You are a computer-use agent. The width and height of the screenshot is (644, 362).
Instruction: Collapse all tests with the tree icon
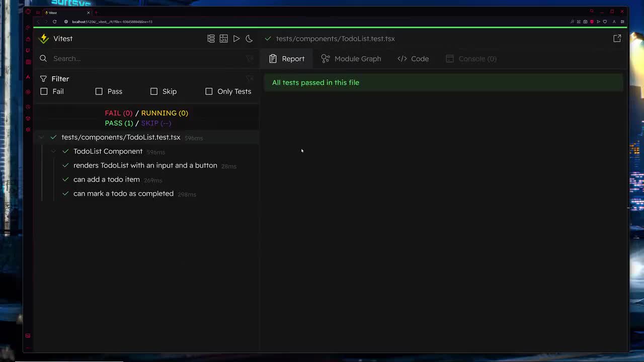coord(211,39)
